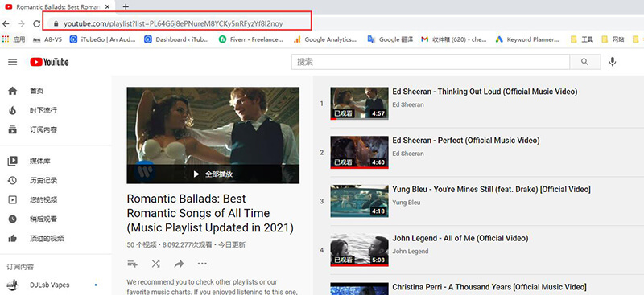Click title 'Ed Sheeran - Thinking Out Loud'
This screenshot has height=295, width=644.
[485, 92]
